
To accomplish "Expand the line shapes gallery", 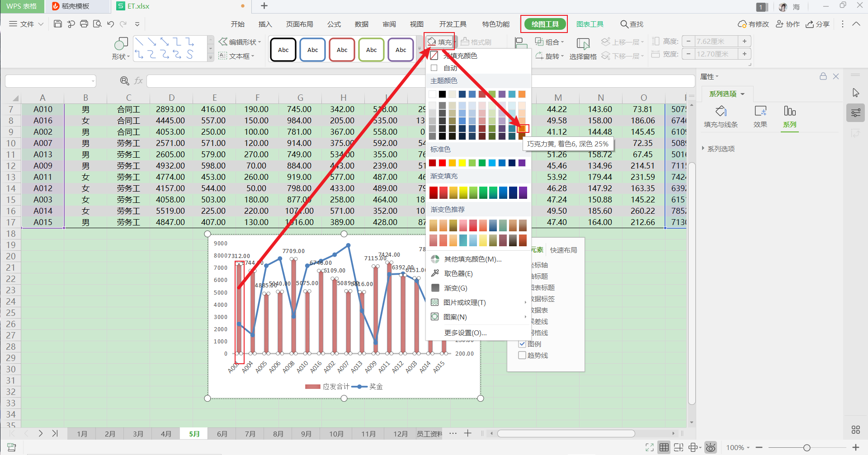I will pos(210,57).
